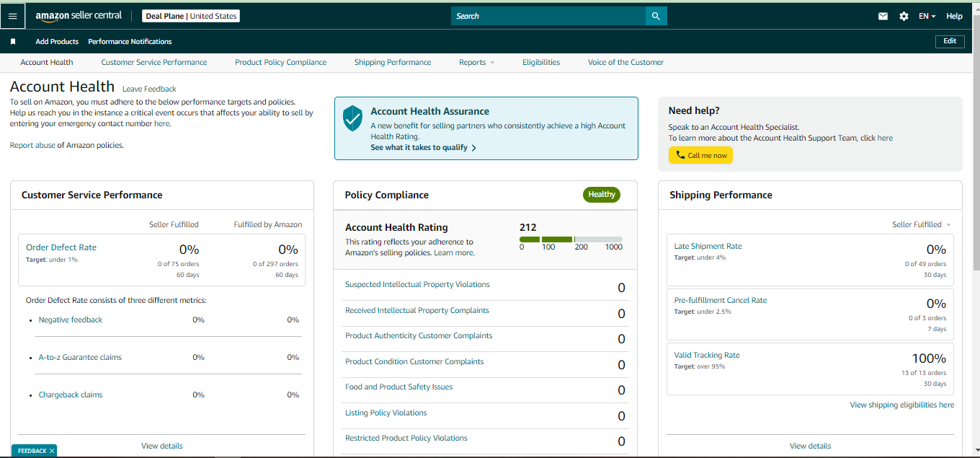View details under Customer Service Performance
Viewport: 980px width, 458px height.
[x=162, y=446]
